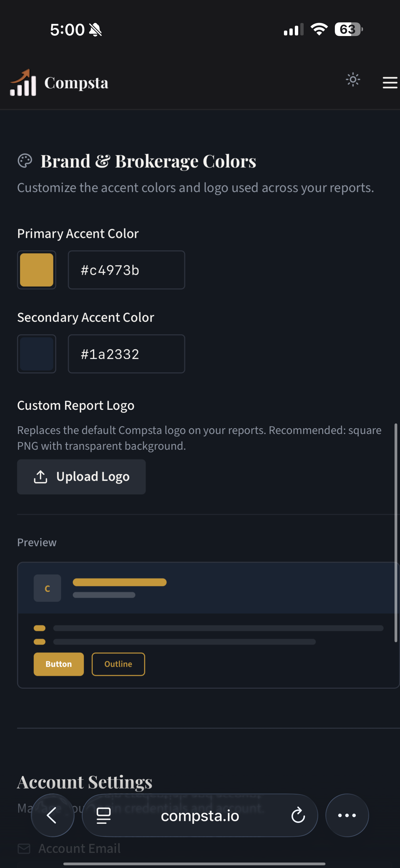Click the Outline button in the preview

click(118, 664)
